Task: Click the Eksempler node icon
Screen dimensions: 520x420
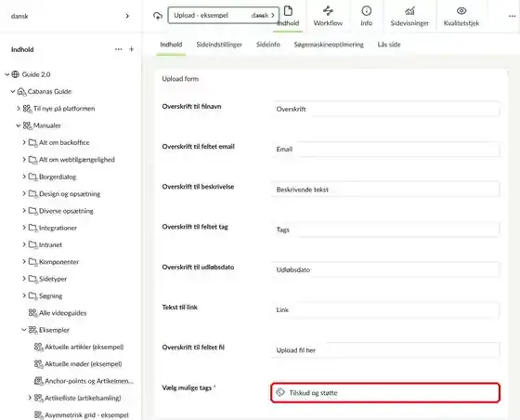Action: [x=32, y=330]
